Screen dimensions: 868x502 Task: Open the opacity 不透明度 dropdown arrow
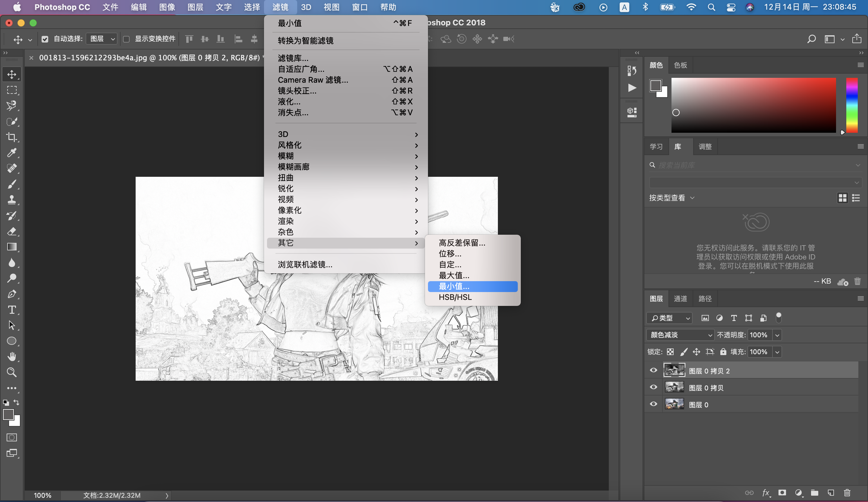click(x=777, y=335)
